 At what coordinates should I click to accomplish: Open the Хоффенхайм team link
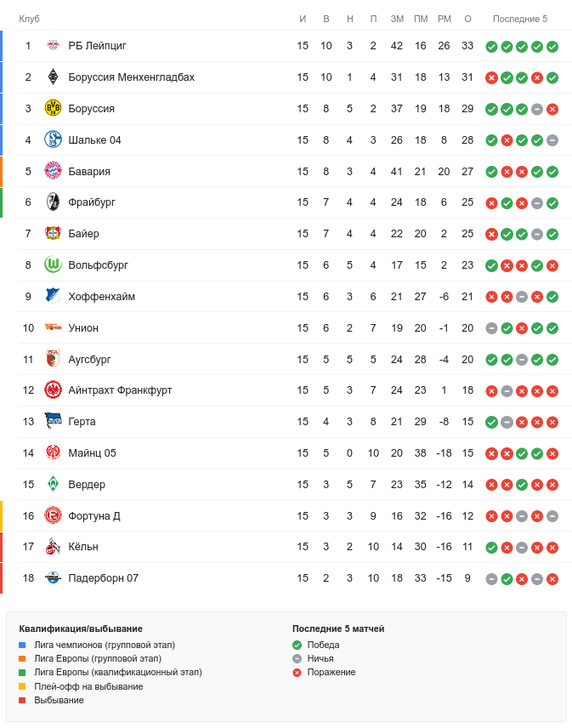tap(101, 297)
